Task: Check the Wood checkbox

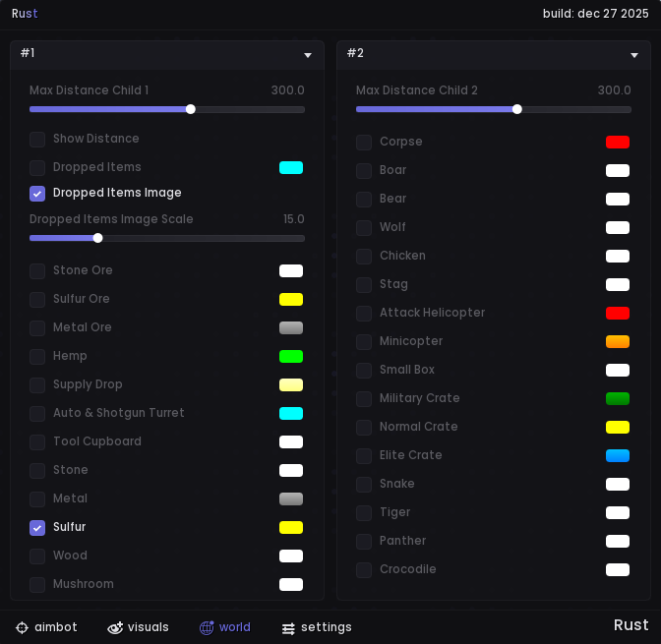Action: pyautogui.click(x=37, y=556)
